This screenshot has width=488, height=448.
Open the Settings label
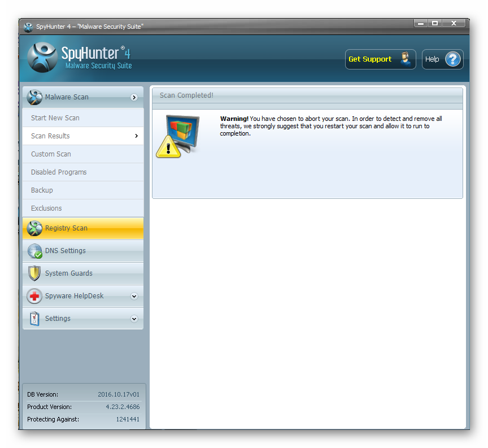(x=58, y=319)
